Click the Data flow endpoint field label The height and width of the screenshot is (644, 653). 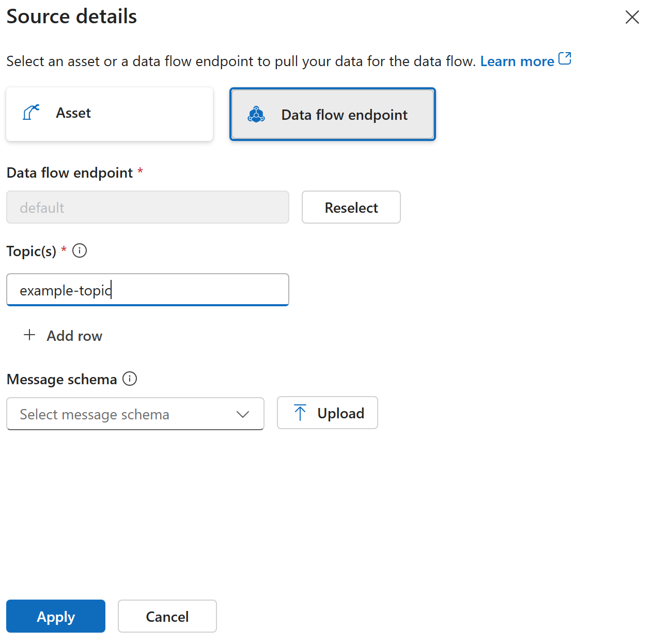(x=70, y=173)
